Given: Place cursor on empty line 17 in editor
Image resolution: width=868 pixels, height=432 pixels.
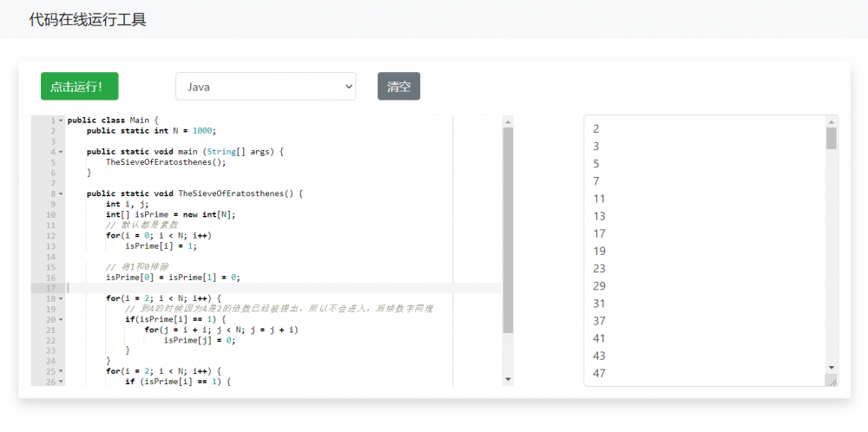Looking at the screenshot, I should [x=260, y=288].
